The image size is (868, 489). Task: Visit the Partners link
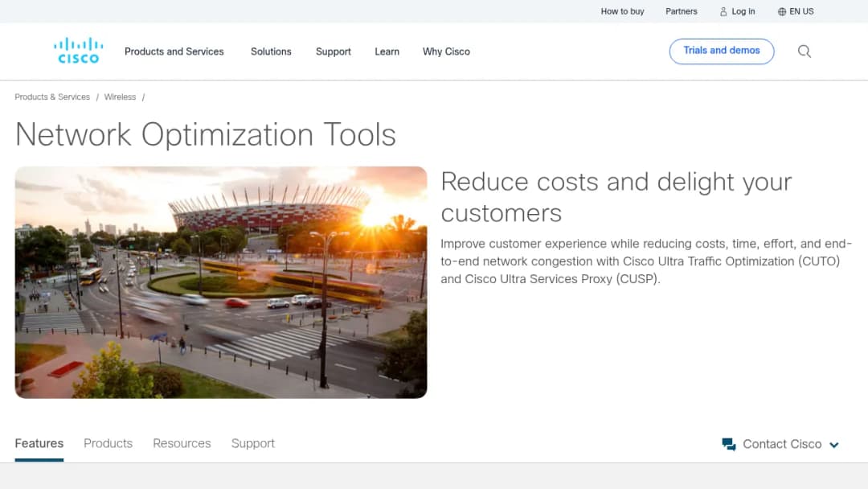coord(681,11)
